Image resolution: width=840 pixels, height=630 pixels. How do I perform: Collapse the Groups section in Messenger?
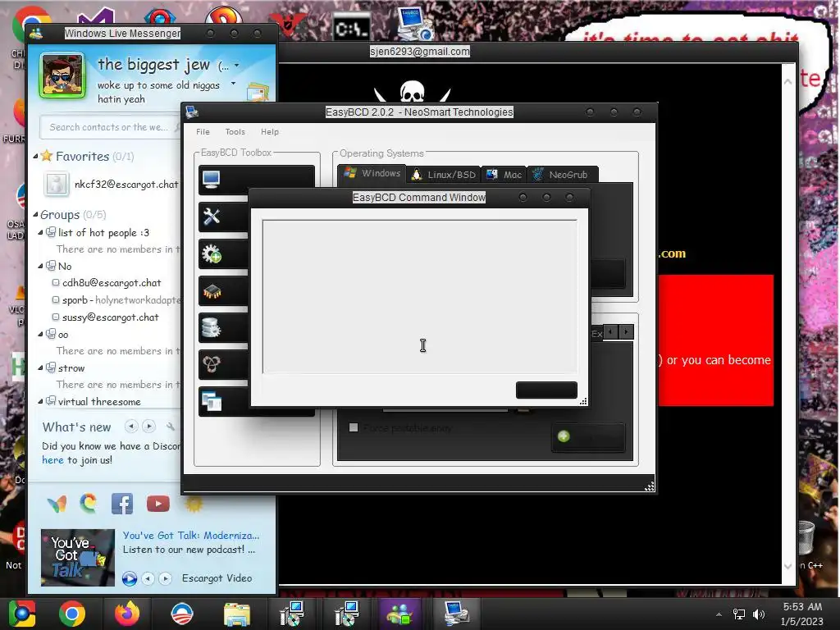(35, 215)
